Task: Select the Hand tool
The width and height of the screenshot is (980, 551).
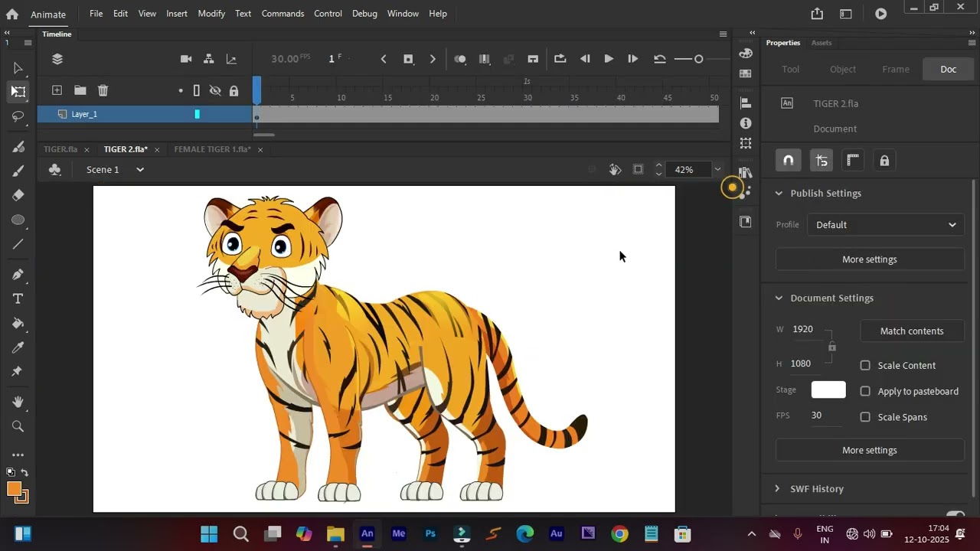Action: [18, 402]
